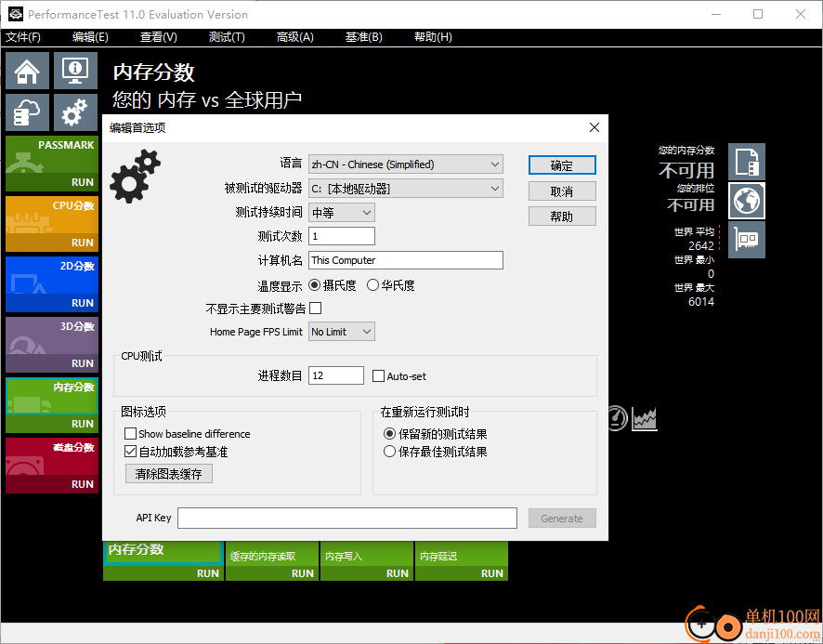
Task: Click the 清除图表缓存 button
Action: pyautogui.click(x=169, y=474)
